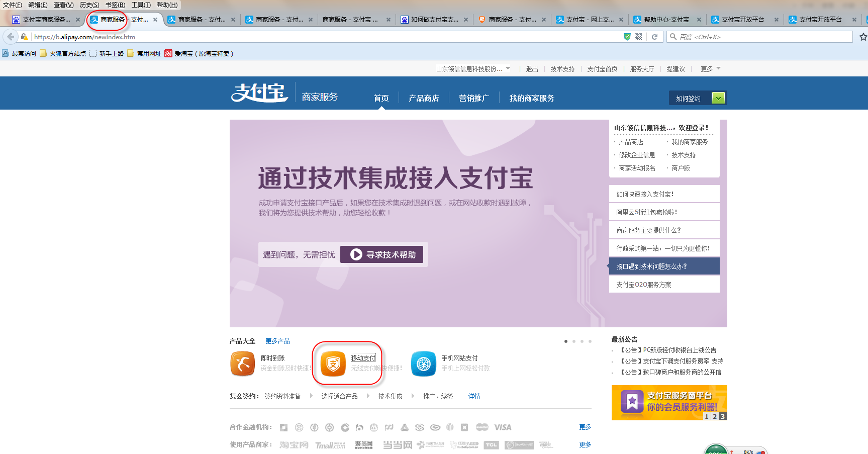Click the green shield security icon

pyautogui.click(x=627, y=37)
